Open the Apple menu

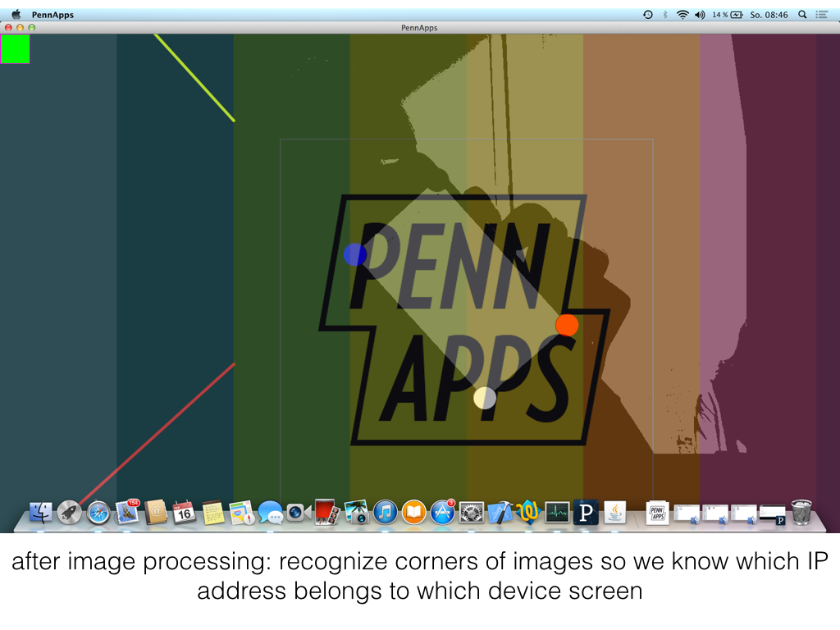(16, 15)
